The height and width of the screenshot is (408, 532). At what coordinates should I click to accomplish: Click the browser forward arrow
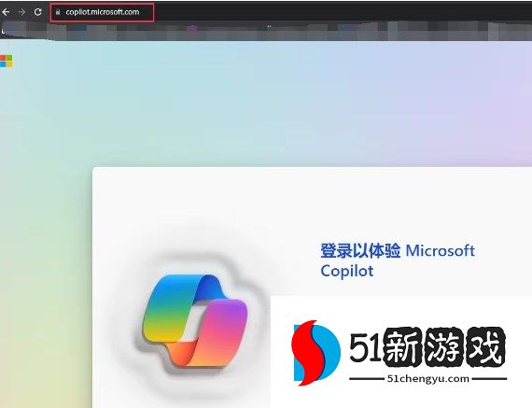click(22, 12)
